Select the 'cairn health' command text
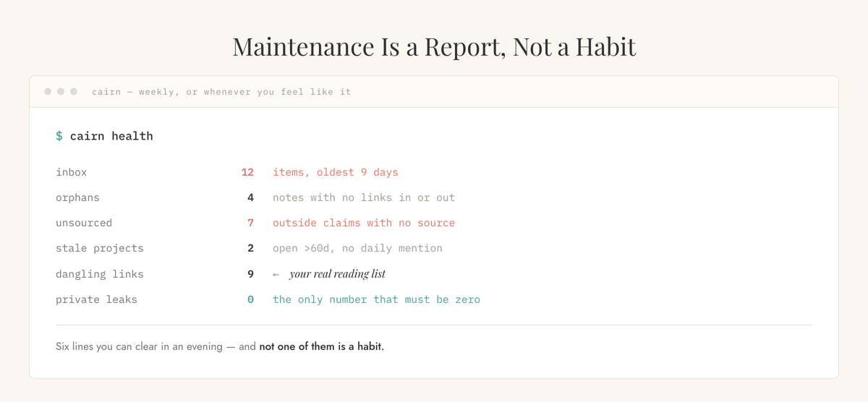 [111, 136]
